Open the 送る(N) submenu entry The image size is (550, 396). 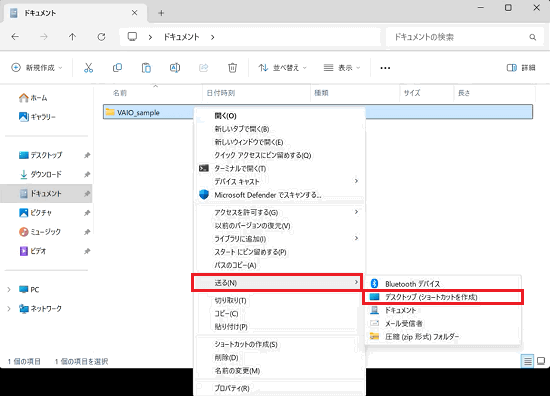pyautogui.click(x=277, y=283)
